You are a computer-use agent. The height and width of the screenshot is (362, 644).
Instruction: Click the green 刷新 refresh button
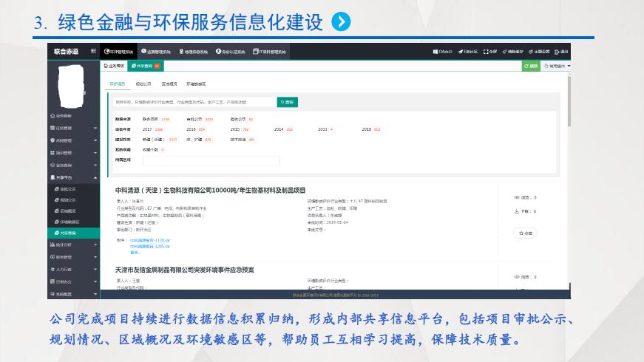(x=531, y=66)
